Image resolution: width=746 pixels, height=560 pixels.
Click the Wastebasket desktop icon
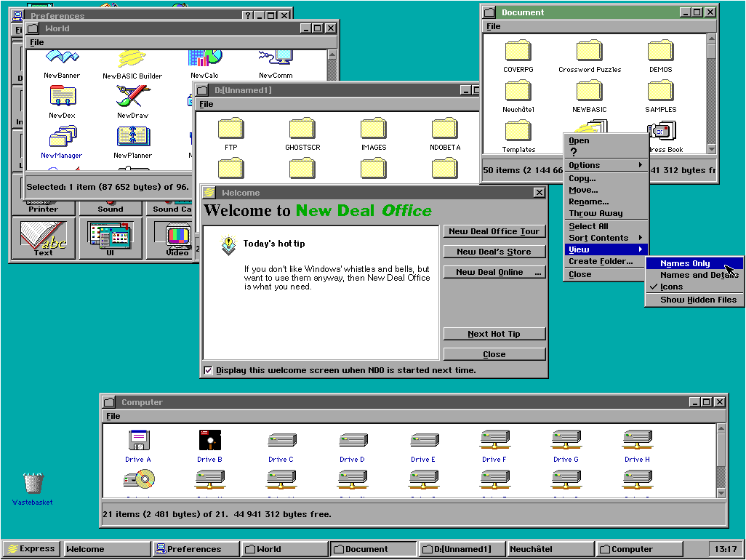click(33, 484)
